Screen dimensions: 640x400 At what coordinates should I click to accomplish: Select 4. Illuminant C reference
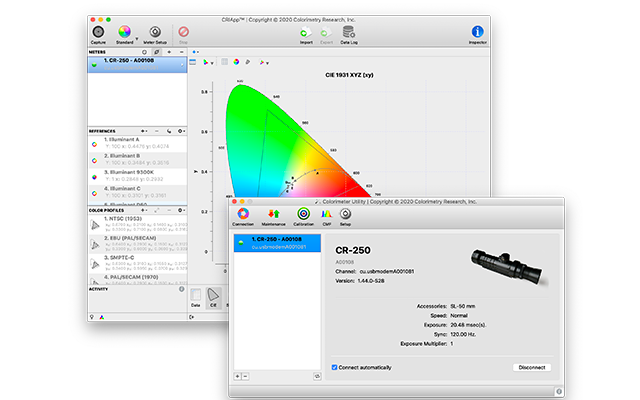pyautogui.click(x=138, y=192)
